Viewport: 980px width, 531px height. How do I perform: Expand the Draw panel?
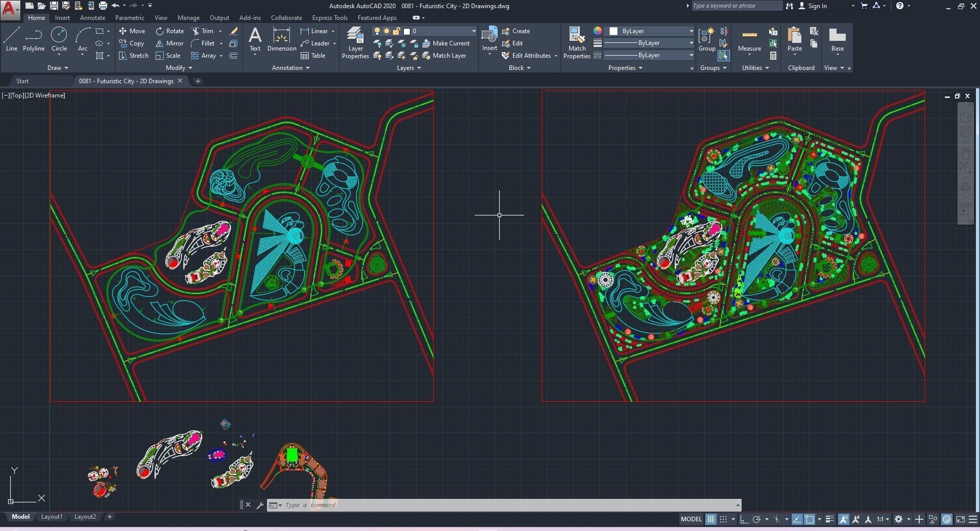pyautogui.click(x=58, y=68)
